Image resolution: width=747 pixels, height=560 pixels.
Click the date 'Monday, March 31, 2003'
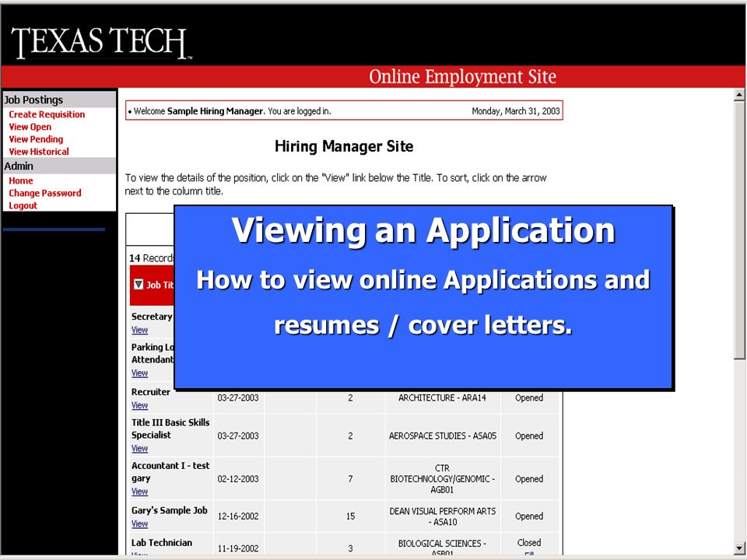(x=515, y=111)
